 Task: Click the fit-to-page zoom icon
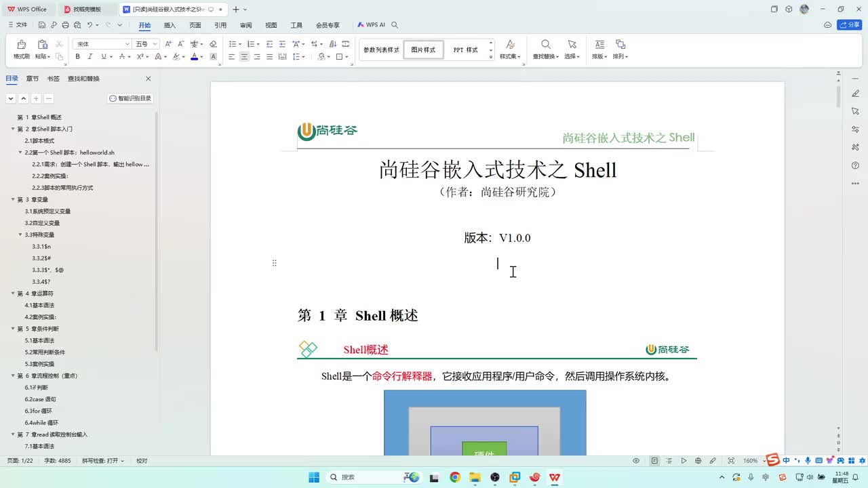pyautogui.click(x=731, y=461)
